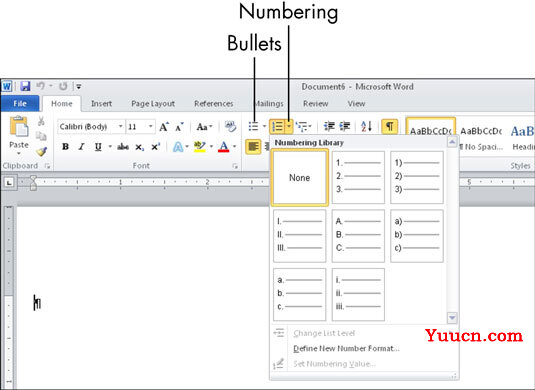Click the Increase Indent icon
The height and width of the screenshot is (390, 535).
[x=345, y=126]
